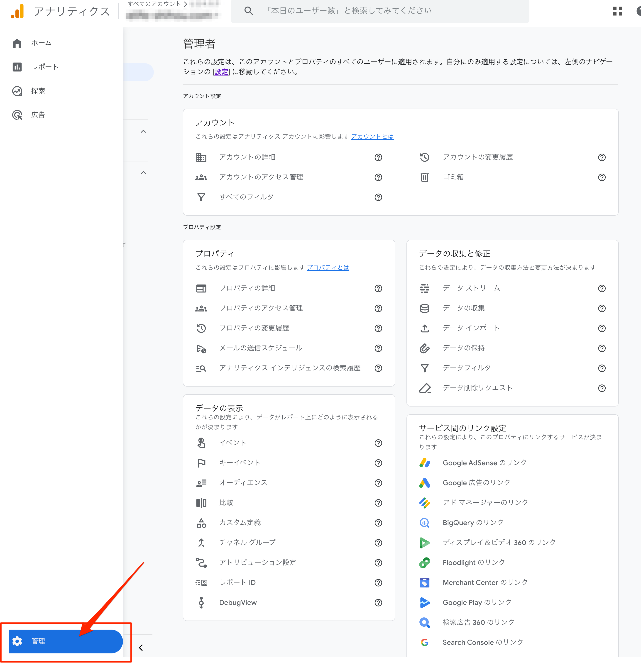Open the アカウントとは link
The image size is (641, 672).
(372, 136)
